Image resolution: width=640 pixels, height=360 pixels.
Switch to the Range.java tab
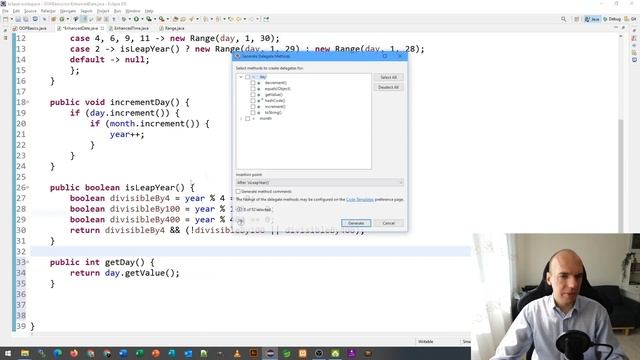tap(174, 28)
